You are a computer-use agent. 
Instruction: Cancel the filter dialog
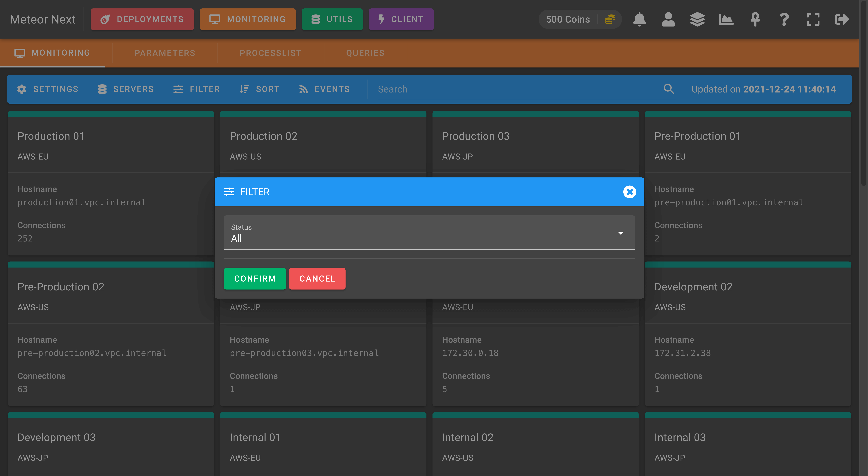tap(317, 278)
